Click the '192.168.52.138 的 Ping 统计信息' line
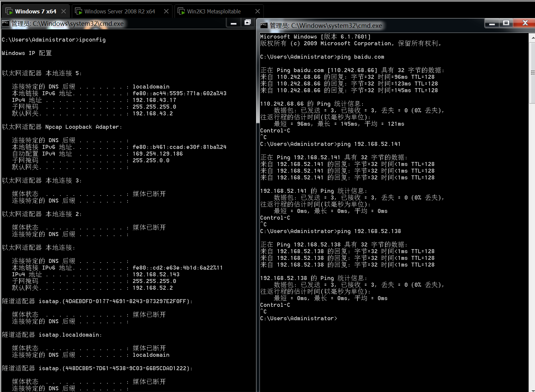Viewport: 535px width, 392px height. pos(314,278)
